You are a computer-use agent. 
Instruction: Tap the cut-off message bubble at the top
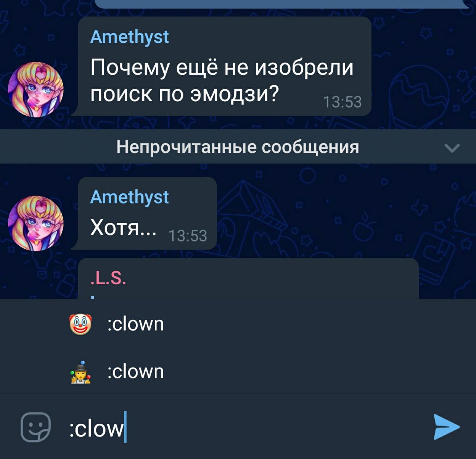coord(281,4)
